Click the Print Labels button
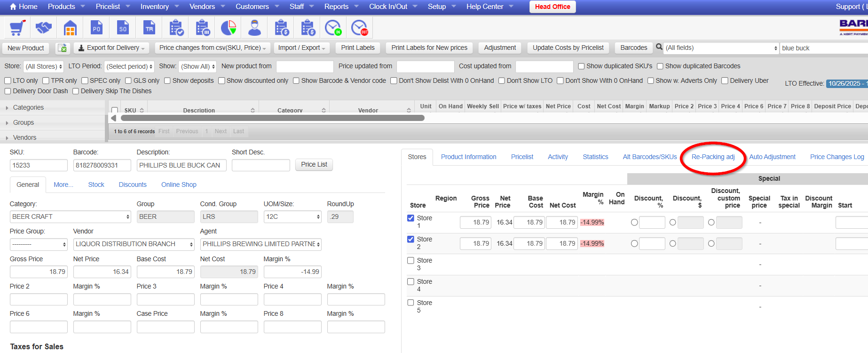The height and width of the screenshot is (353, 868). [358, 48]
